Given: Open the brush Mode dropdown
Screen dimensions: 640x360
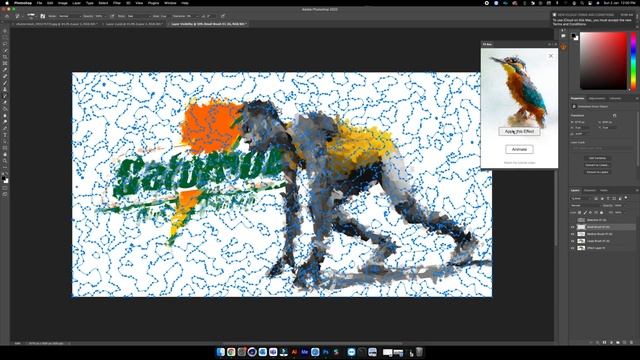Looking at the screenshot, I should pos(71,16).
